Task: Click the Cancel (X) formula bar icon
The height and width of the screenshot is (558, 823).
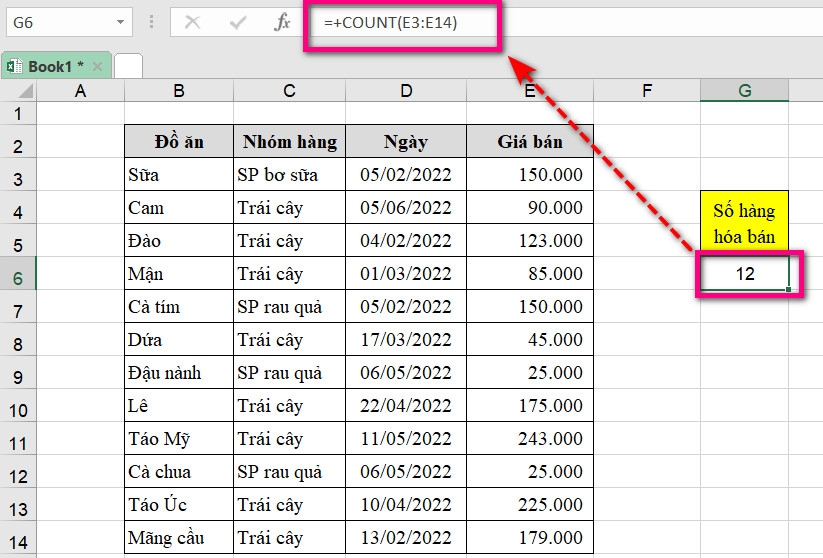Action: coord(192,22)
